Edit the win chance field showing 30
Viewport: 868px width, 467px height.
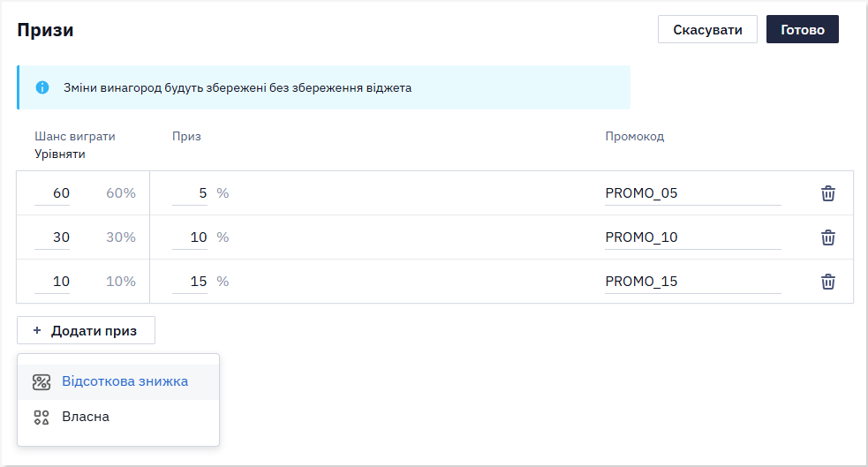[52, 237]
